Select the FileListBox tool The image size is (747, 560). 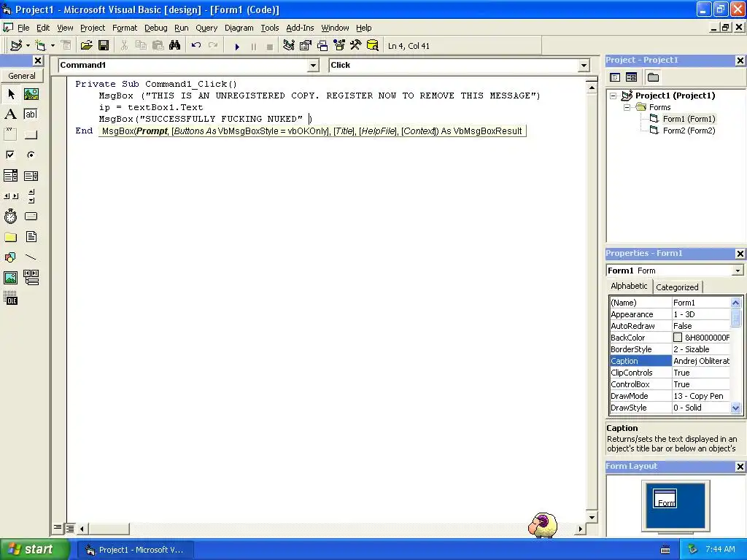[31, 237]
